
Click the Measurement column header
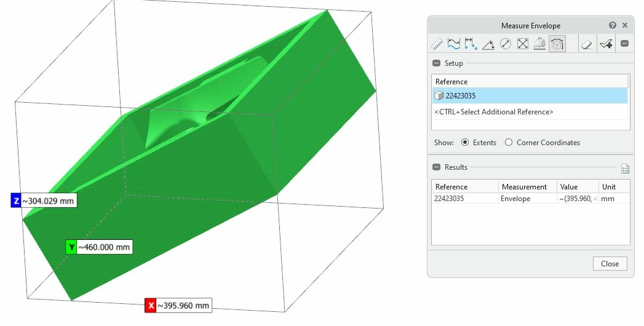click(x=528, y=187)
